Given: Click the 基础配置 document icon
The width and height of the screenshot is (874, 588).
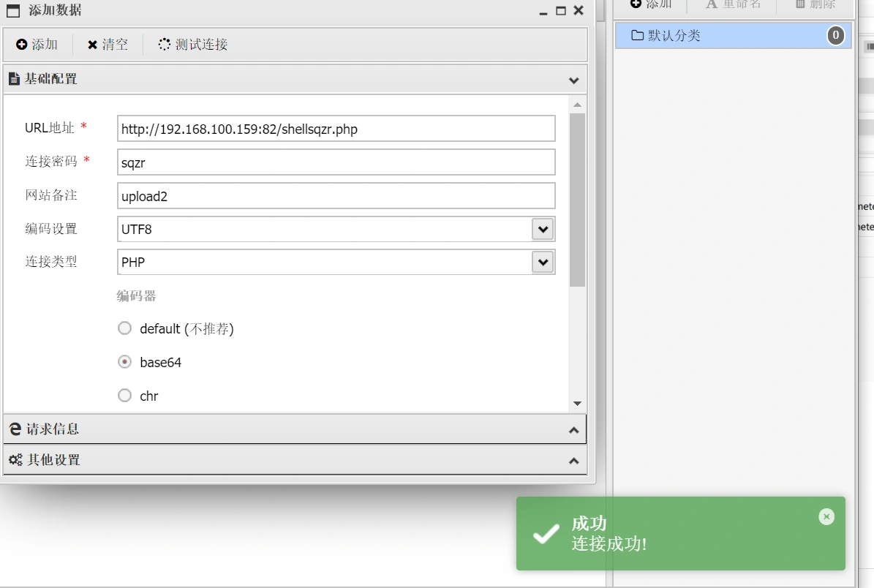Looking at the screenshot, I should click(14, 79).
